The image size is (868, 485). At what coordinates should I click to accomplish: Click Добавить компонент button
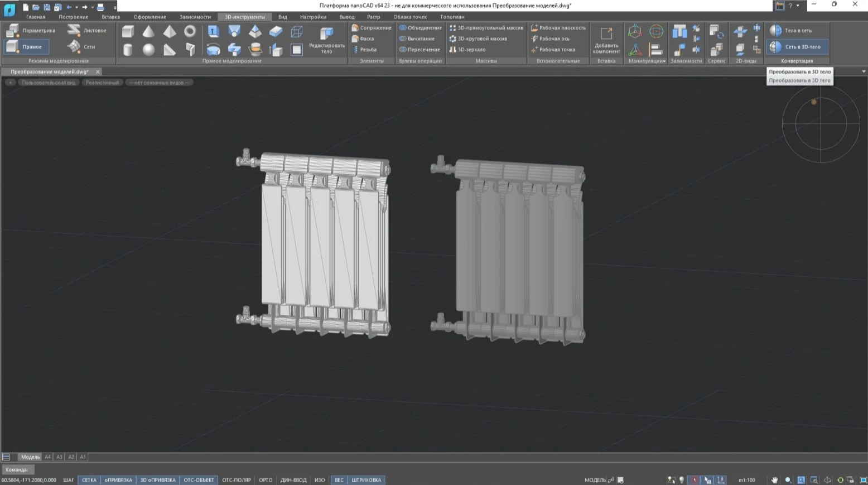coord(606,40)
